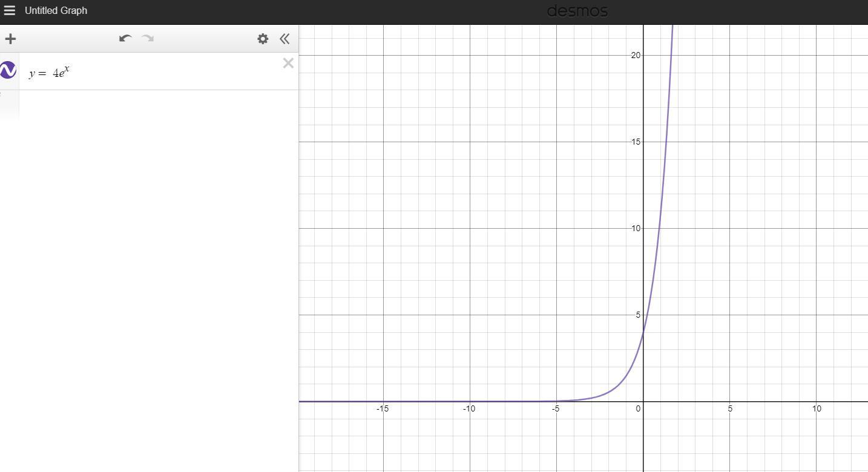Click the desmos logo in header
868x472 pixels.
tap(577, 11)
